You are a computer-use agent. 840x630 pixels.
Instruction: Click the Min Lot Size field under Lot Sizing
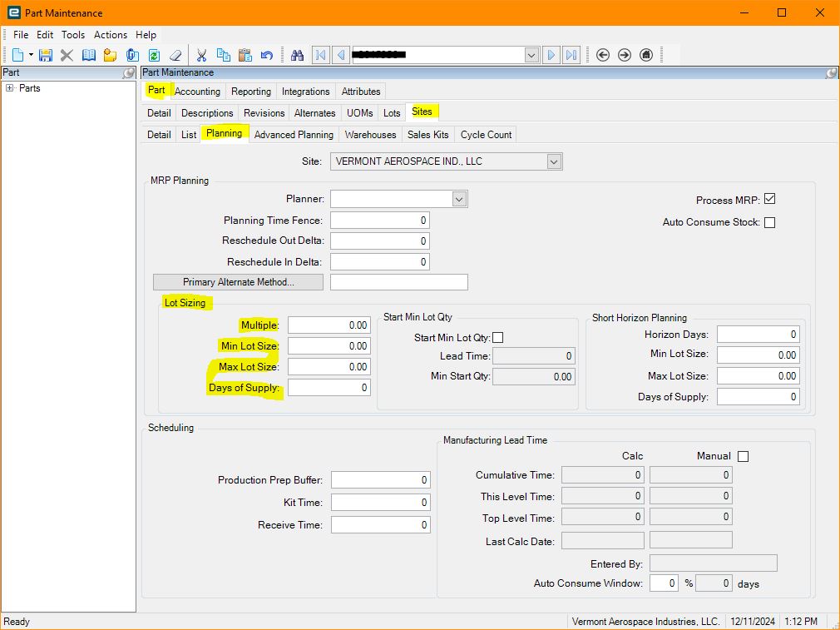tap(329, 346)
